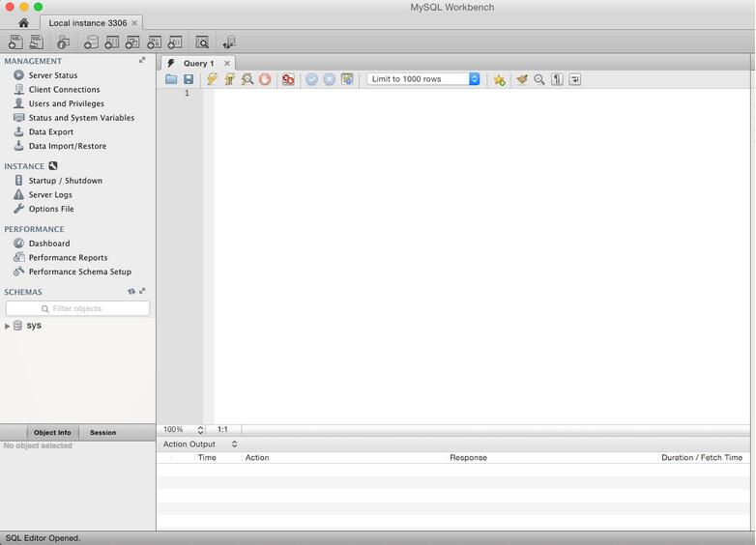
Task: Run Explain on current statement
Action: 247,79
